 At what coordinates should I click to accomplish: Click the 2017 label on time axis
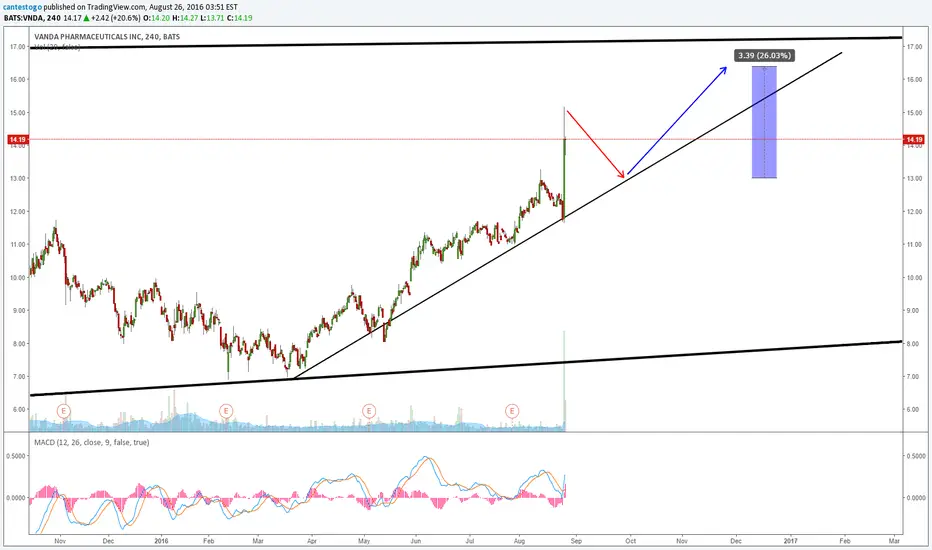[791, 541]
